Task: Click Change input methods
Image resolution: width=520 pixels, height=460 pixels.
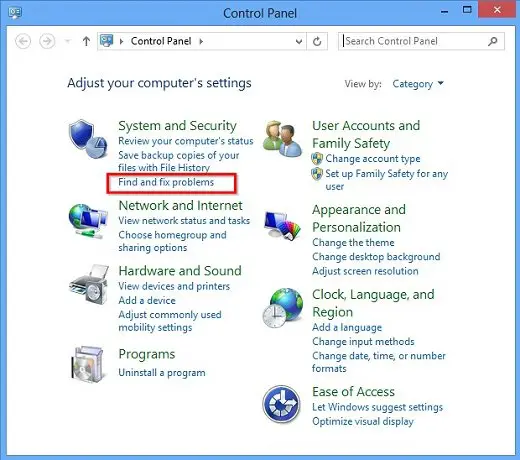Action: point(363,342)
